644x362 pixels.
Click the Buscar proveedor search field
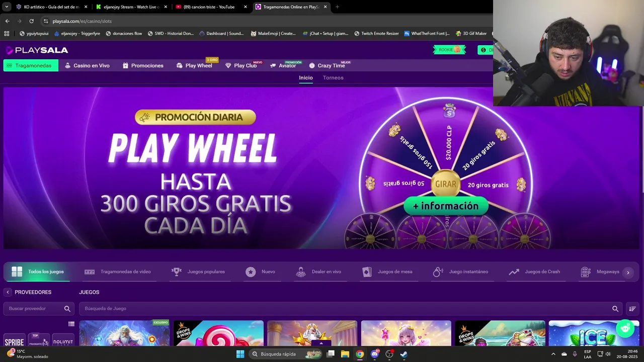pyautogui.click(x=39, y=309)
